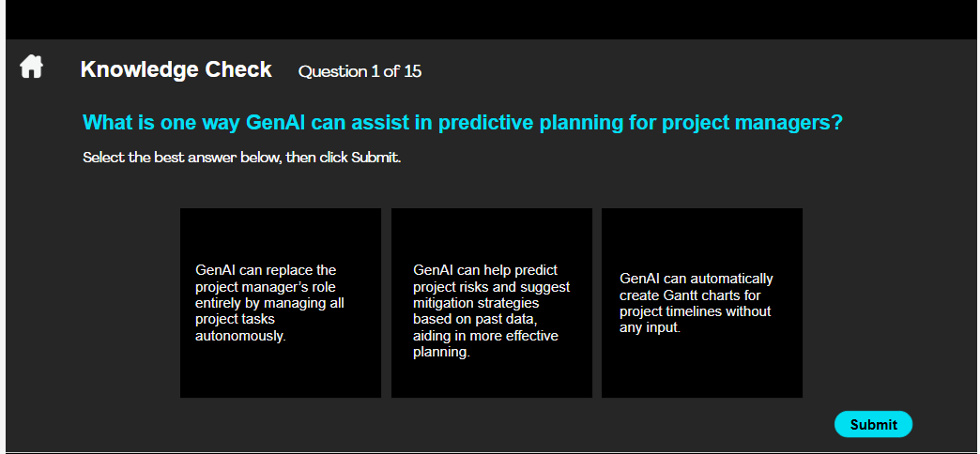This screenshot has width=980, height=454.
Task: Select the card mentioning 'mitigation strategies based on past data'
Action: [492, 303]
